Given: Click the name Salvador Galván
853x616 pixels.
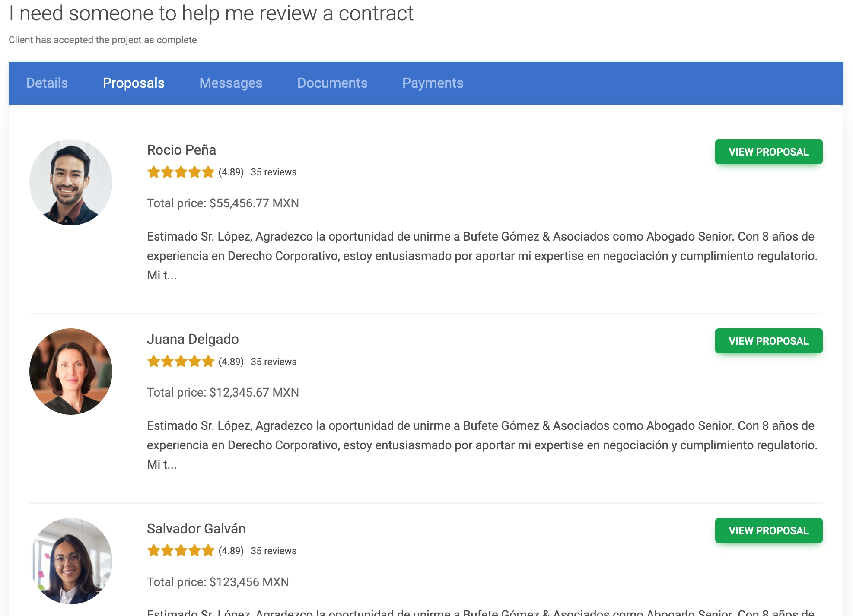Looking at the screenshot, I should click(196, 529).
